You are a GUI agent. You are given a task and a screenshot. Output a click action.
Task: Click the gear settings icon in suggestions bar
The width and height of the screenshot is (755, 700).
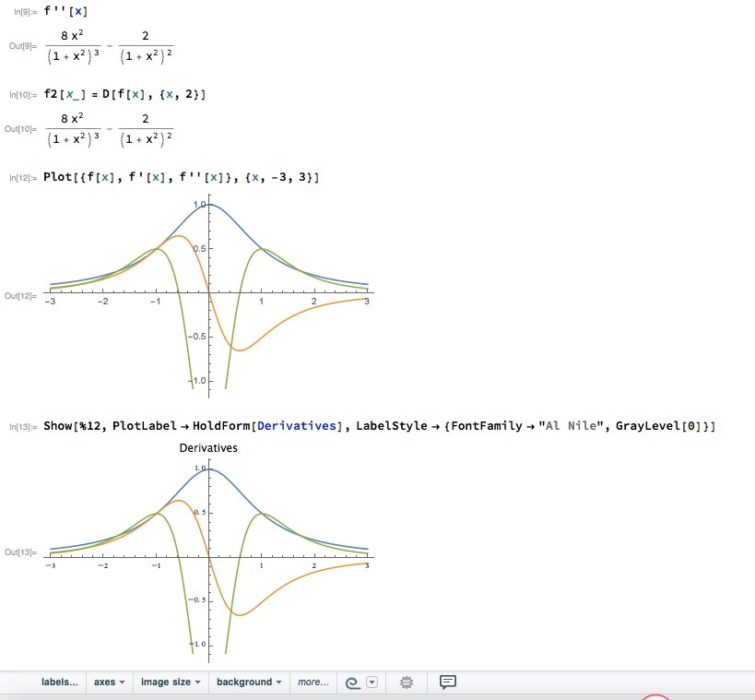[x=407, y=682]
